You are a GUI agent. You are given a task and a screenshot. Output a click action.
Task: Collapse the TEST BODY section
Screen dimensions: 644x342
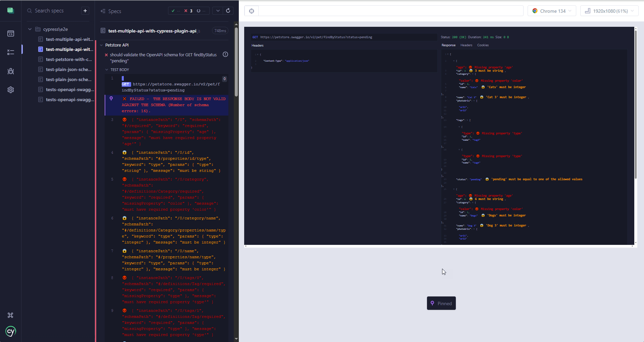pyautogui.click(x=106, y=69)
